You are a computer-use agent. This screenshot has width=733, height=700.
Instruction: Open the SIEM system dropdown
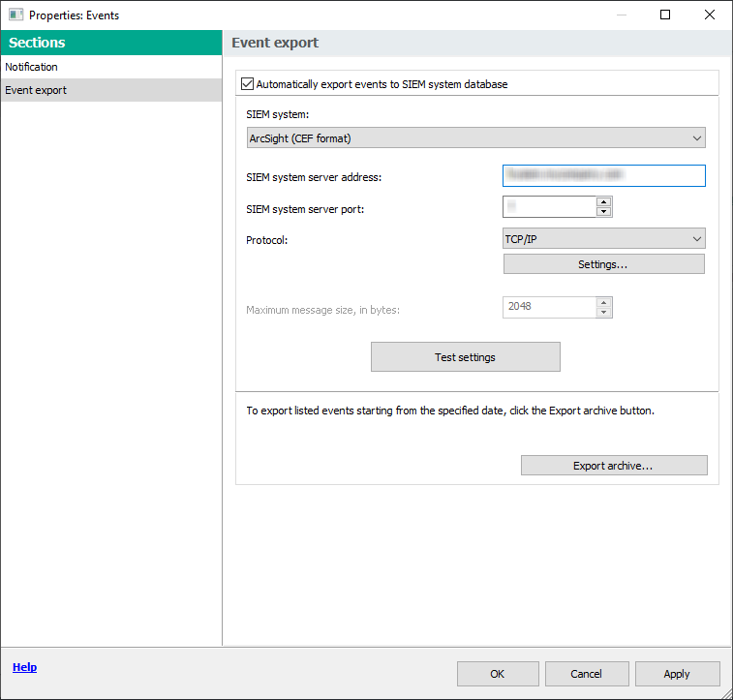476,138
